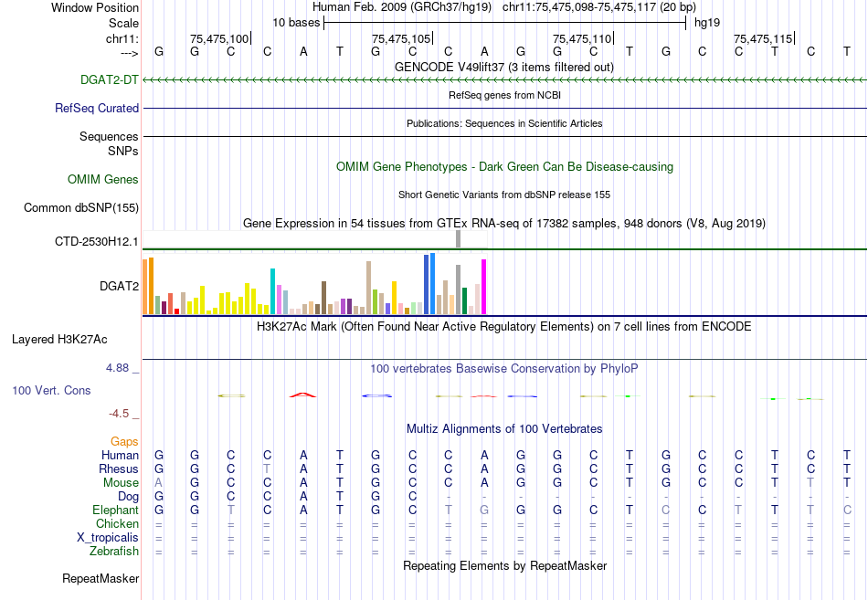Click the chr11:75,475,098-75,475,117 position text
Screen dimensions: 868x600
coord(599,7)
